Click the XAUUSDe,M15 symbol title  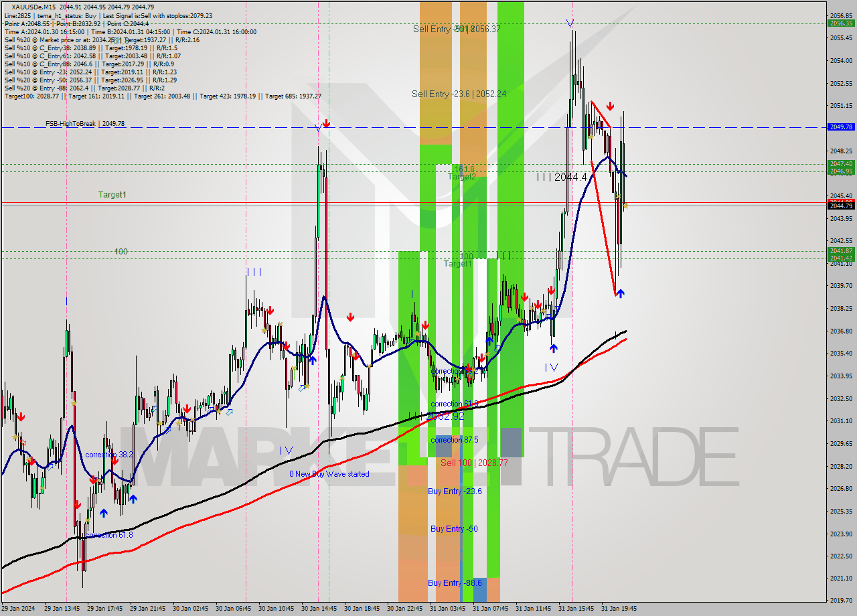click(x=35, y=7)
